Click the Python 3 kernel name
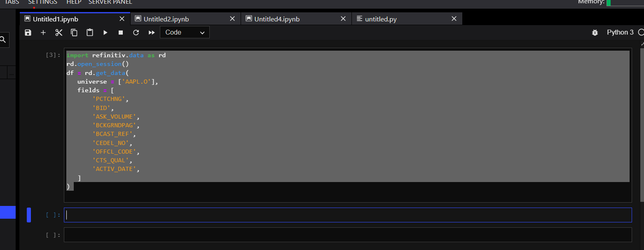The image size is (644, 250). pos(620,32)
